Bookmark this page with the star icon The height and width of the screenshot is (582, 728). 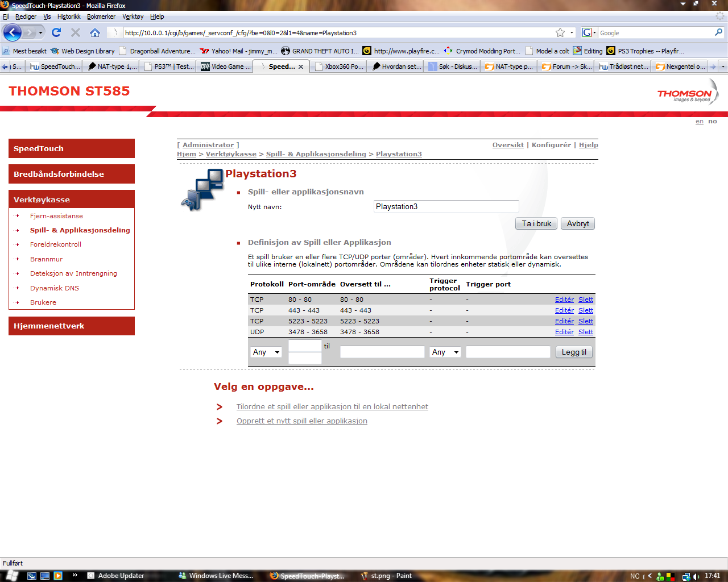click(x=560, y=32)
